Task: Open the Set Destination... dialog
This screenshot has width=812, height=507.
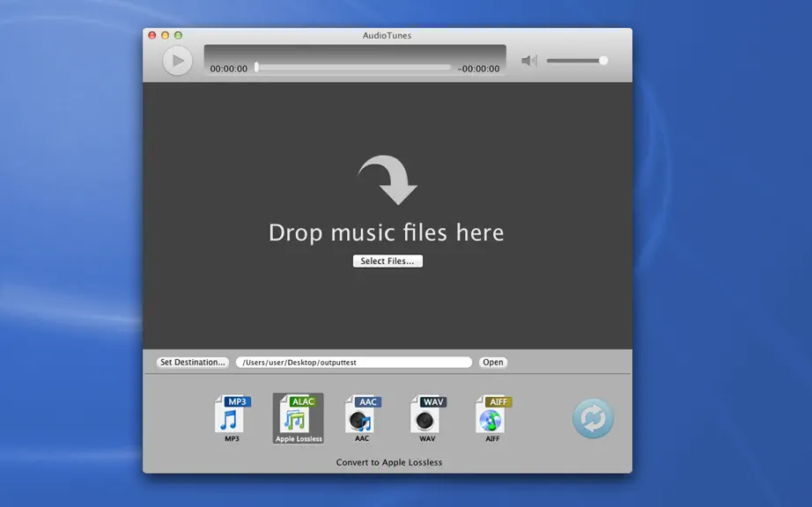Action: tap(193, 362)
